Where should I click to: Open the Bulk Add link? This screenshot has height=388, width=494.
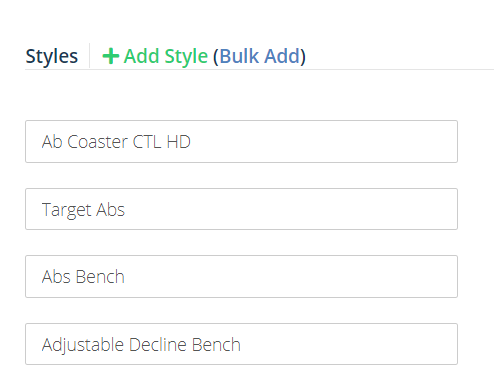pyautogui.click(x=259, y=56)
